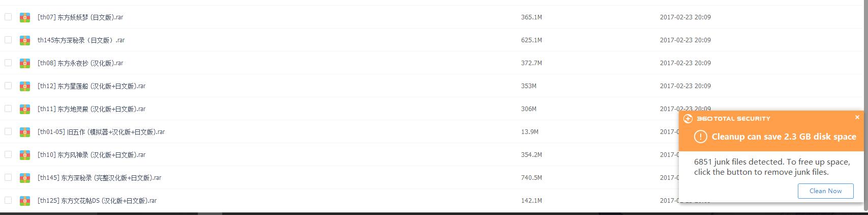Open [th01-05] 旧五作 (模拟器+汉化版+日文版).rar
The image size is (868, 215).
pos(101,132)
